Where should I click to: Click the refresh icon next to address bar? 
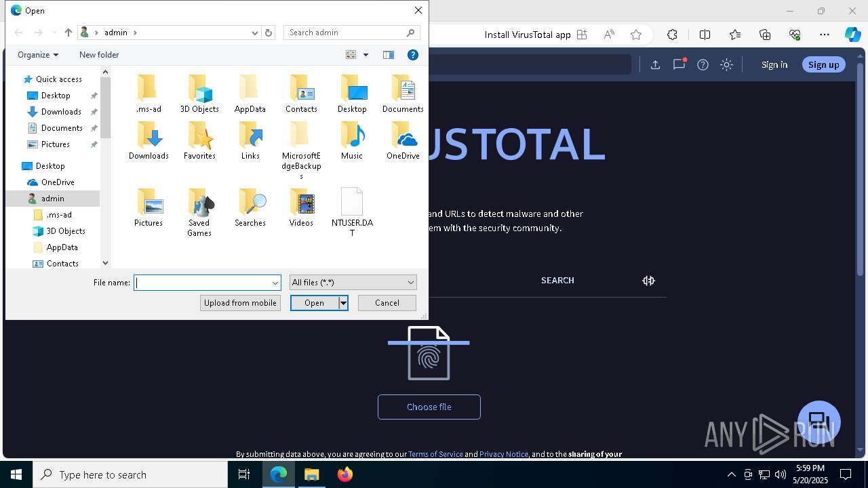(x=269, y=33)
